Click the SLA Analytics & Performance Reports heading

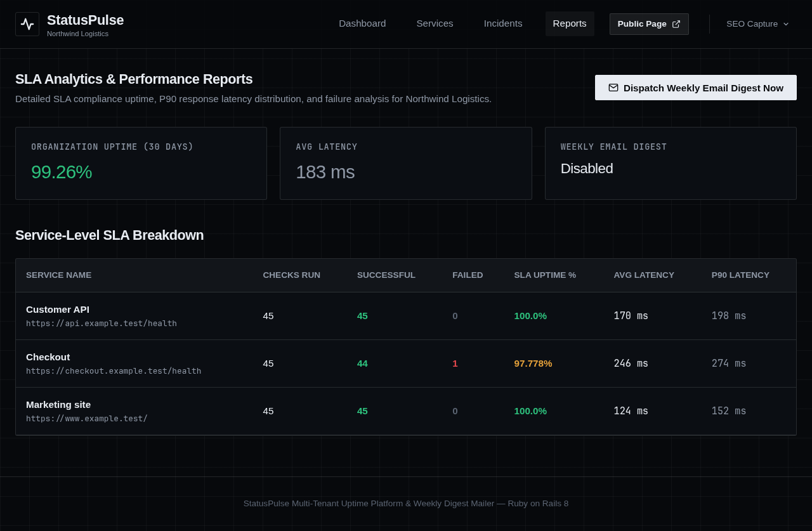pos(134,79)
